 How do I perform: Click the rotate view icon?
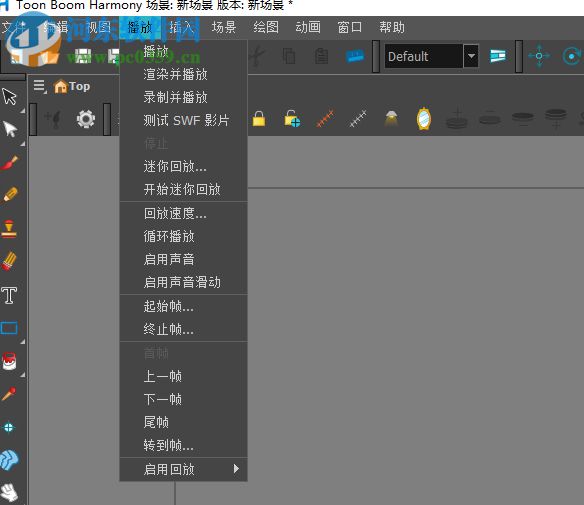[x=572, y=56]
